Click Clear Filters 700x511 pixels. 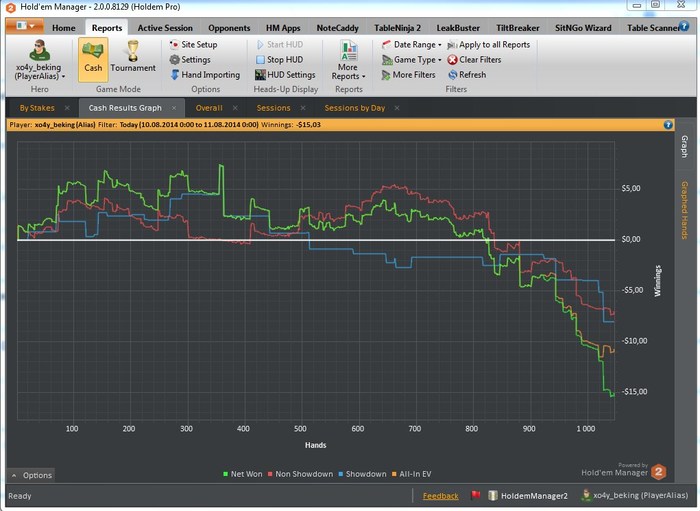tap(474, 59)
